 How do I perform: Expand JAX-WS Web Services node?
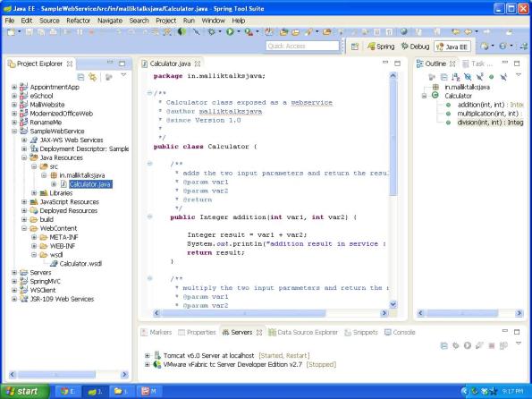pos(24,140)
